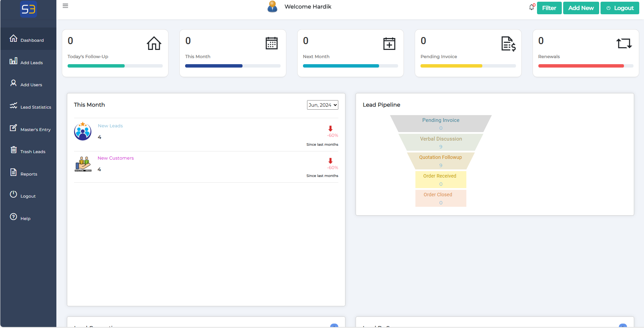Click the red Renewals progress bar
644x328 pixels.
pyautogui.click(x=581, y=66)
